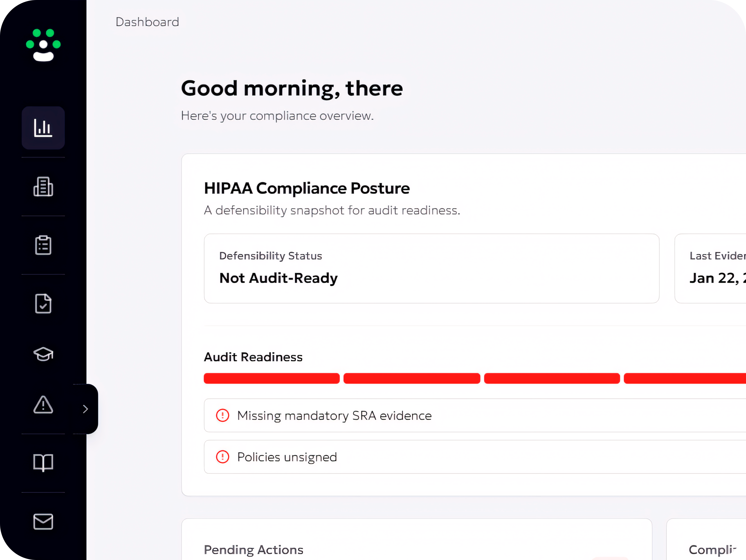Click the red alert icon beside Policies unsigned
The width and height of the screenshot is (746, 560).
[x=223, y=457]
